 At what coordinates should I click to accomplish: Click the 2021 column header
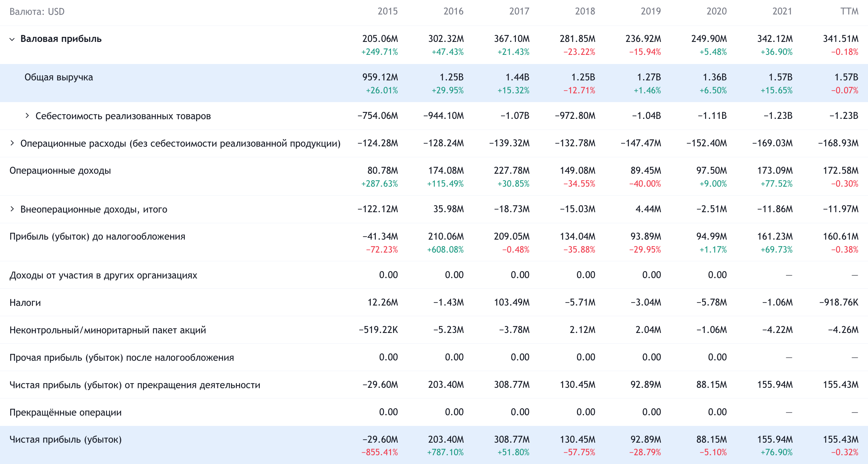point(782,11)
